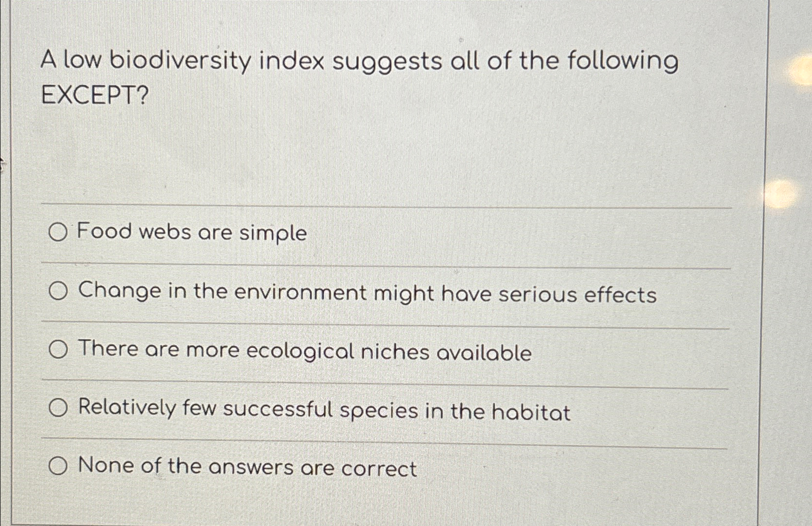This screenshot has width=812, height=526.
Task: Click the 'Food webs are simple' answer text
Action: point(193,233)
